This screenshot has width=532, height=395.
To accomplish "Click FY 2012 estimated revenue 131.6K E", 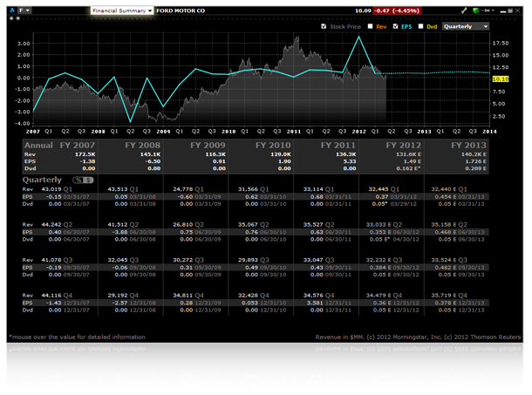I will pos(408,154).
